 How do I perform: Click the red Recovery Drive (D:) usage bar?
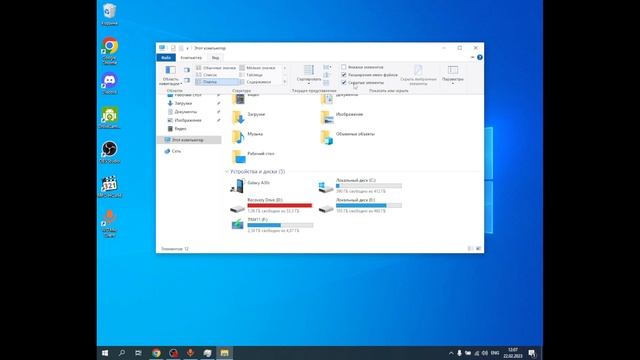[280, 205]
